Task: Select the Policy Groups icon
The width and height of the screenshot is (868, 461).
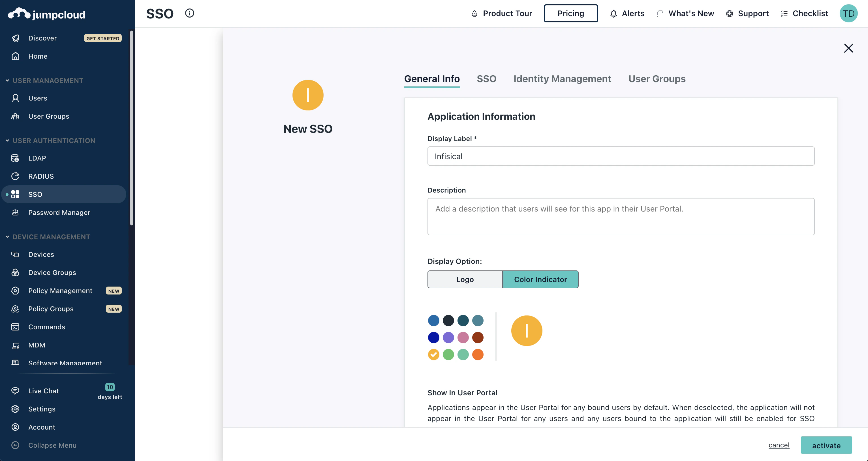Action: pyautogui.click(x=16, y=309)
